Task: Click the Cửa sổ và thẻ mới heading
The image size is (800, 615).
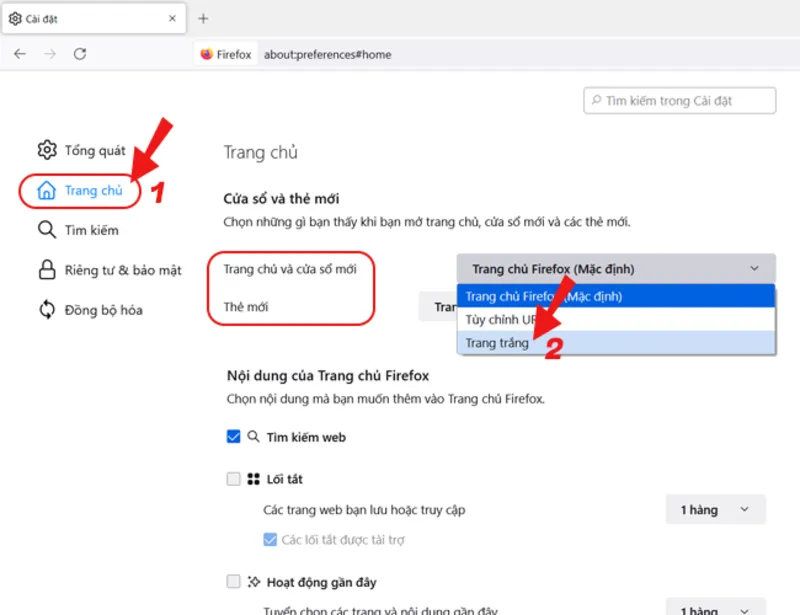Action: click(281, 199)
